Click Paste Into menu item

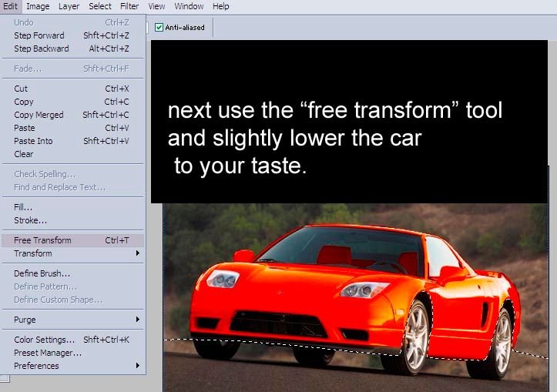tap(73, 141)
